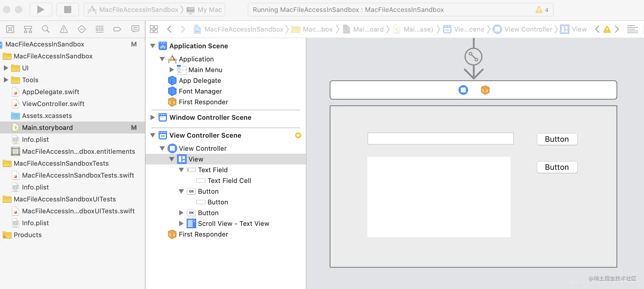Open the Report navigator (speech bubble icon)
This screenshot has width=644, height=289.
[135, 29]
